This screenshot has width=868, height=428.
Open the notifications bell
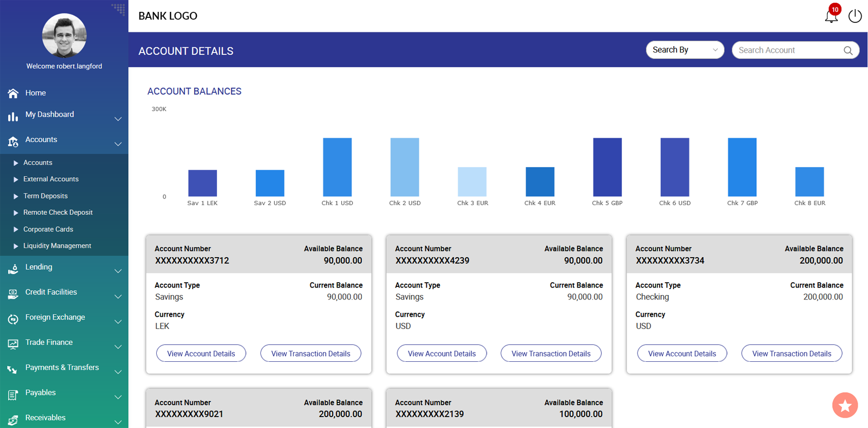831,16
